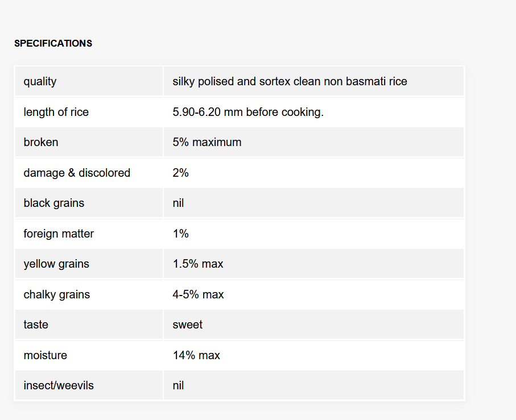Click the SPECIFICATIONS heading

[x=53, y=43]
